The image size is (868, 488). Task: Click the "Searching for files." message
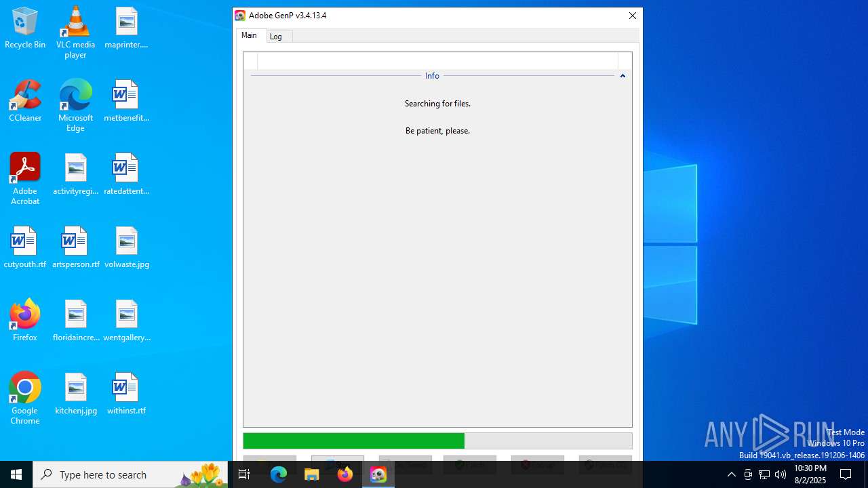437,104
